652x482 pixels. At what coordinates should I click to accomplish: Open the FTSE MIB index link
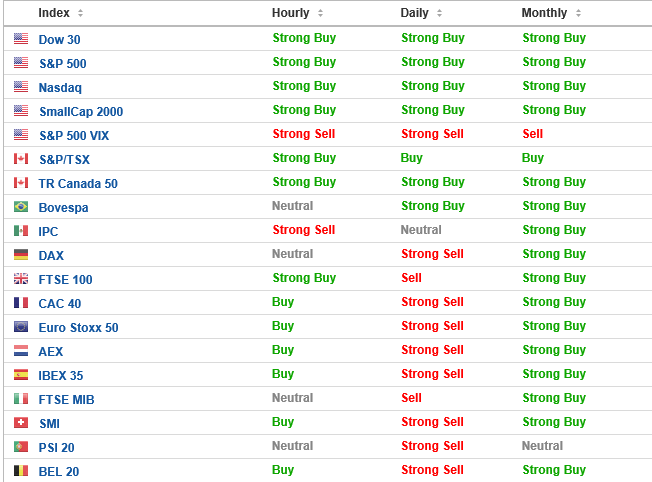tap(66, 400)
